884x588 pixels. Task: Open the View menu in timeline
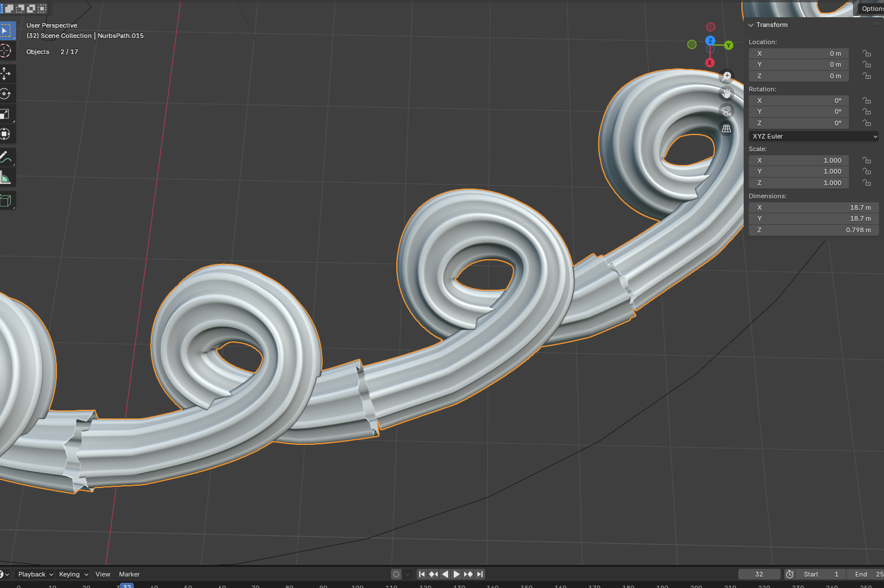click(x=103, y=574)
